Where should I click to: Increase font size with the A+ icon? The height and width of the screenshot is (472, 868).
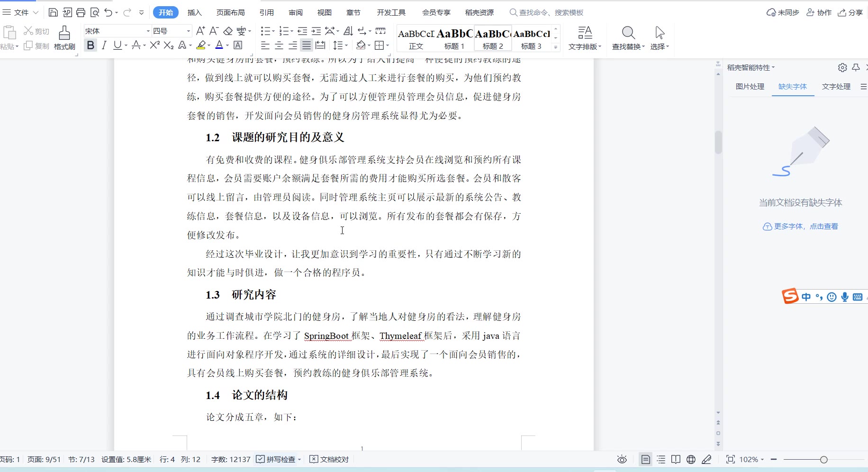200,31
